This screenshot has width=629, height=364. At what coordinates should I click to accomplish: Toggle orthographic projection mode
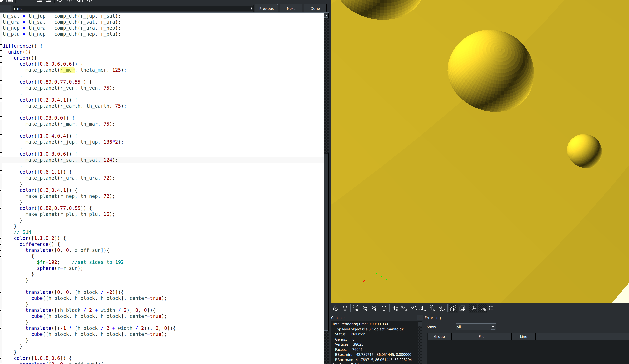462,308
